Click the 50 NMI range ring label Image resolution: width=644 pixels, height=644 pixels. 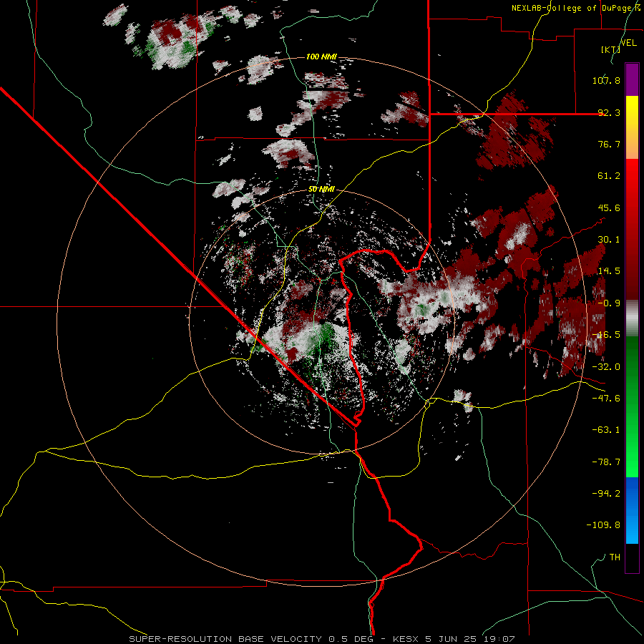tap(321, 190)
